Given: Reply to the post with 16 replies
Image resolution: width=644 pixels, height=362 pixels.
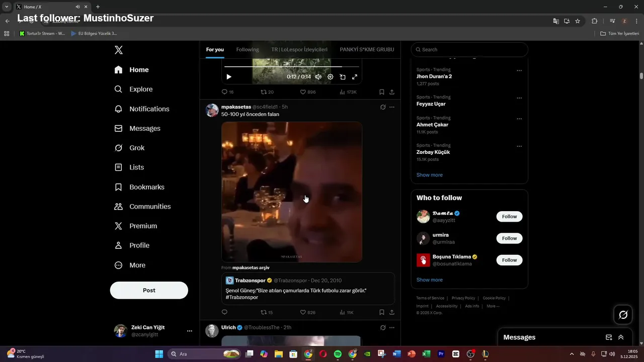Looking at the screenshot, I should [227, 92].
